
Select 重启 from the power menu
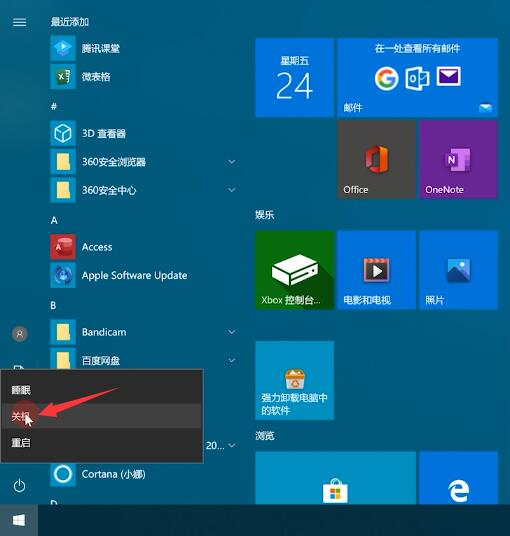pos(102,443)
